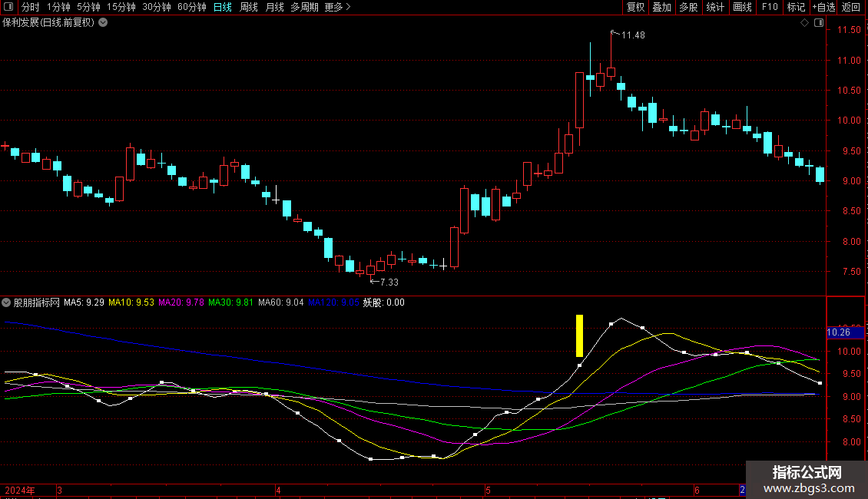Click the 复权 button

(x=635, y=7)
